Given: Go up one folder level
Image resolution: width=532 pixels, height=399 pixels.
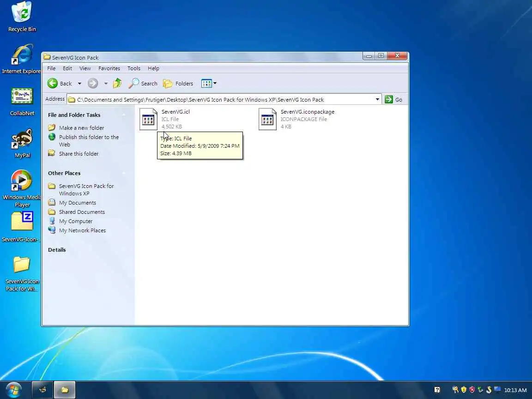Looking at the screenshot, I should 117,83.
